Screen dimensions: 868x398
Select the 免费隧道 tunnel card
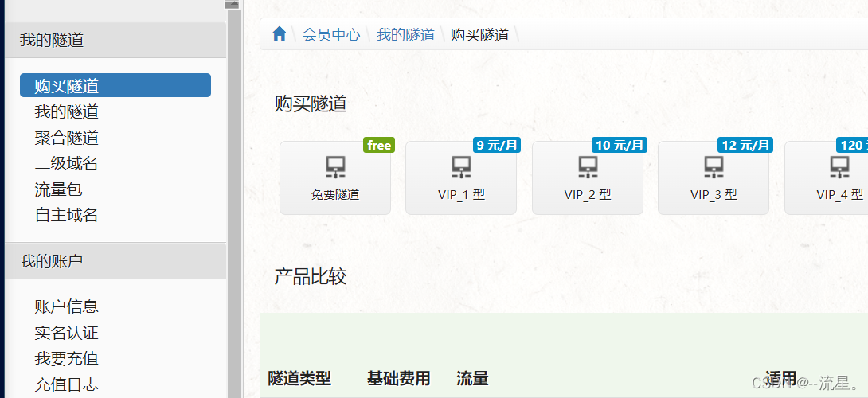click(x=335, y=178)
